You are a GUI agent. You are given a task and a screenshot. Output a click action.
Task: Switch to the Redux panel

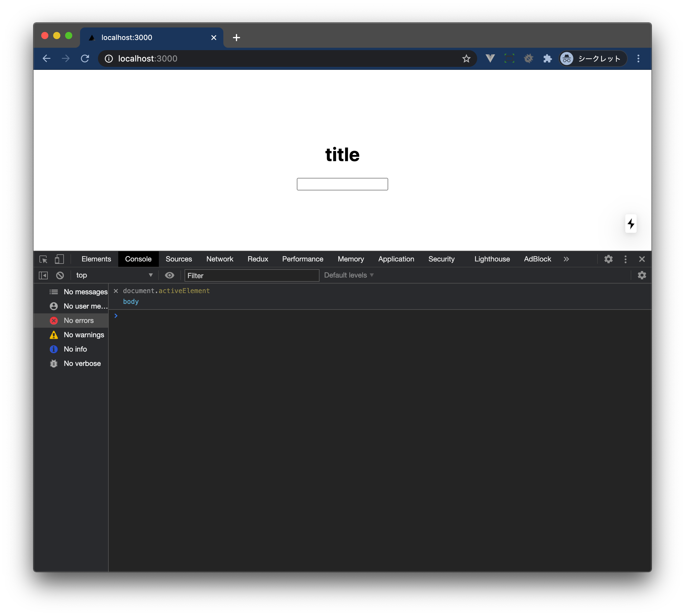258,259
